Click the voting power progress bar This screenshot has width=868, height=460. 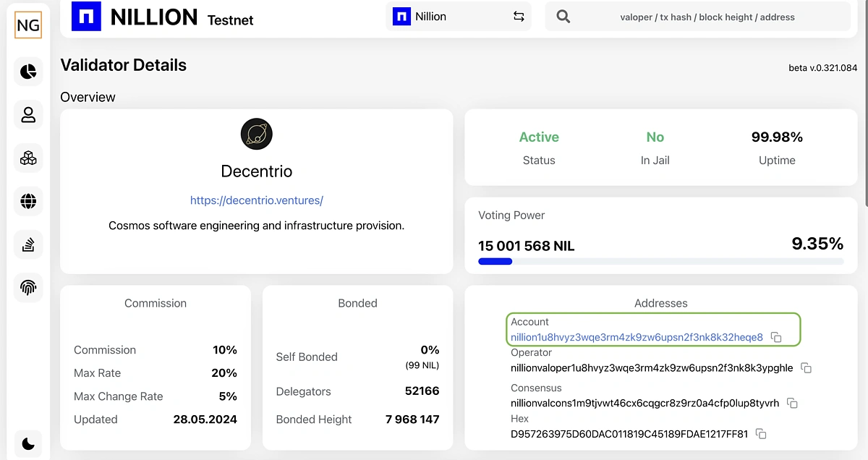[660, 261]
